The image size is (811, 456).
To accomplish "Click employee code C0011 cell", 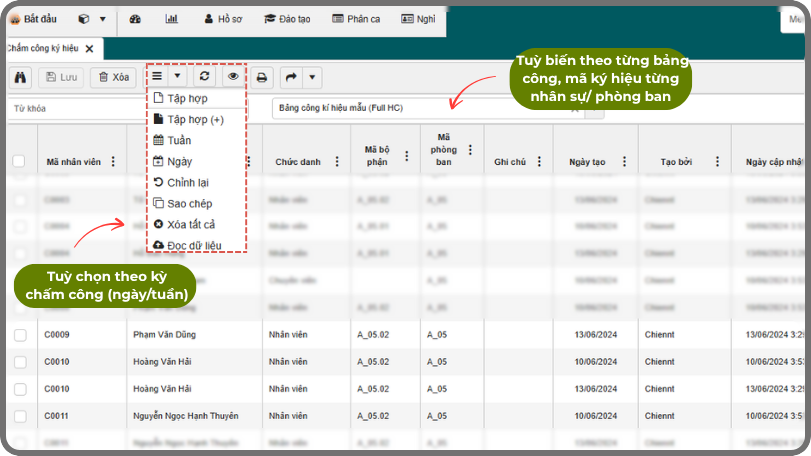I will pos(56,416).
